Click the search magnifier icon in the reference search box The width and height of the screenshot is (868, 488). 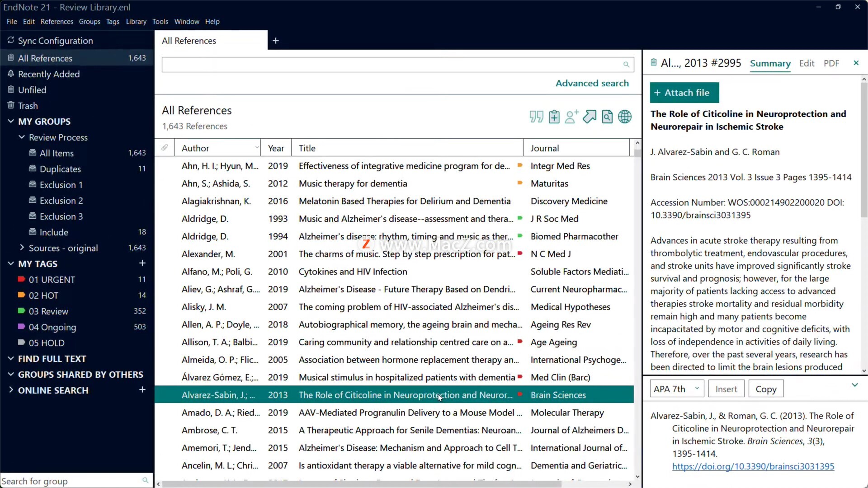tap(626, 65)
